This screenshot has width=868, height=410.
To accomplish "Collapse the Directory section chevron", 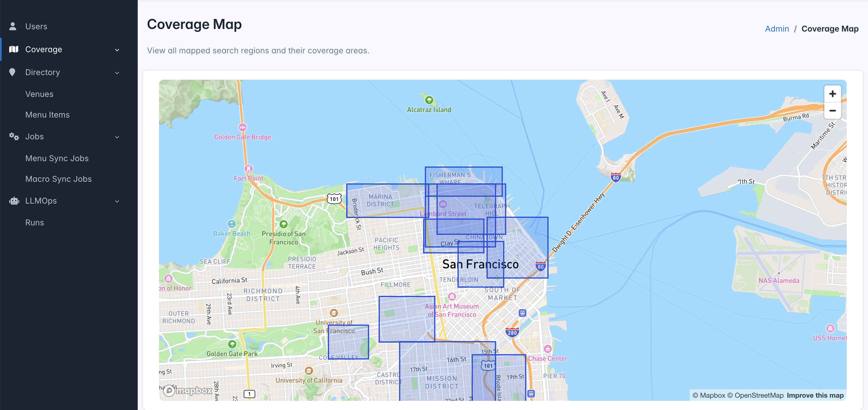I will click(117, 73).
